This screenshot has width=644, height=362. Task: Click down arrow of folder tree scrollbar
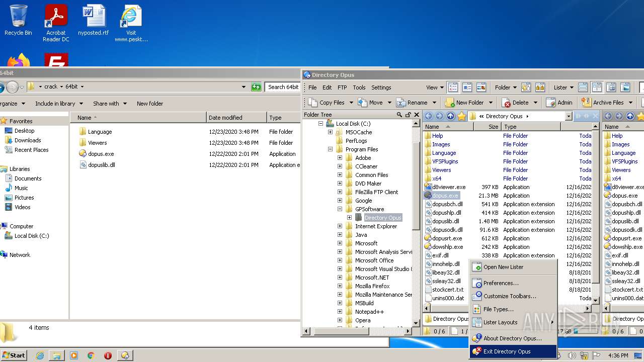coord(416,323)
